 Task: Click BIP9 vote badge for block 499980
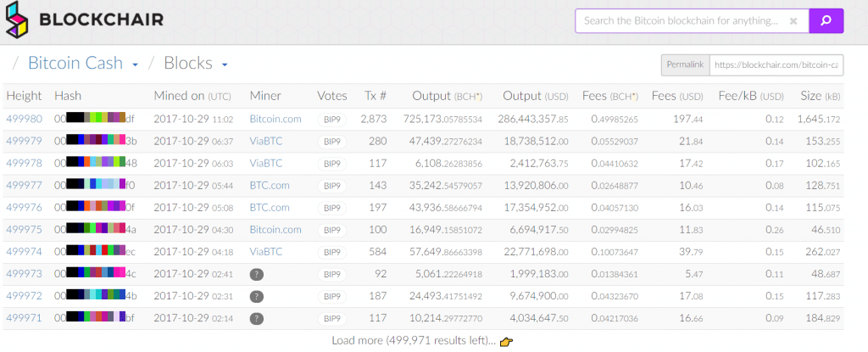pyautogui.click(x=332, y=120)
